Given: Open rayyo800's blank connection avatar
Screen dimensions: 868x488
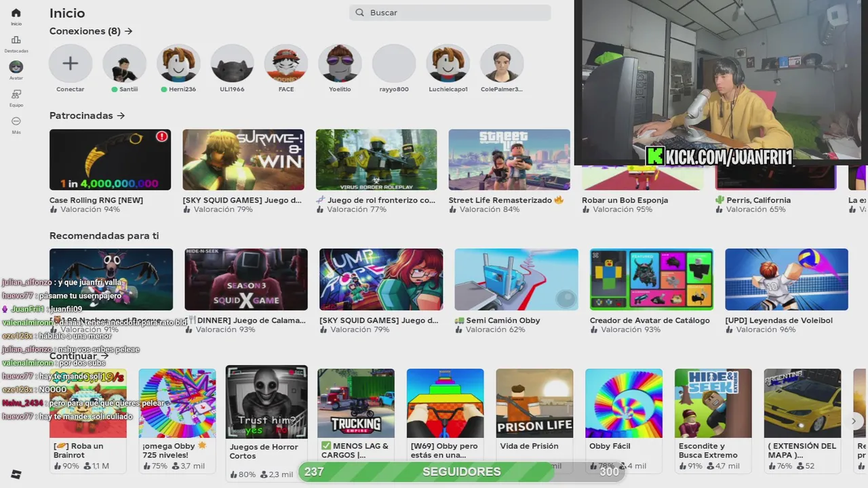Looking at the screenshot, I should (x=394, y=64).
